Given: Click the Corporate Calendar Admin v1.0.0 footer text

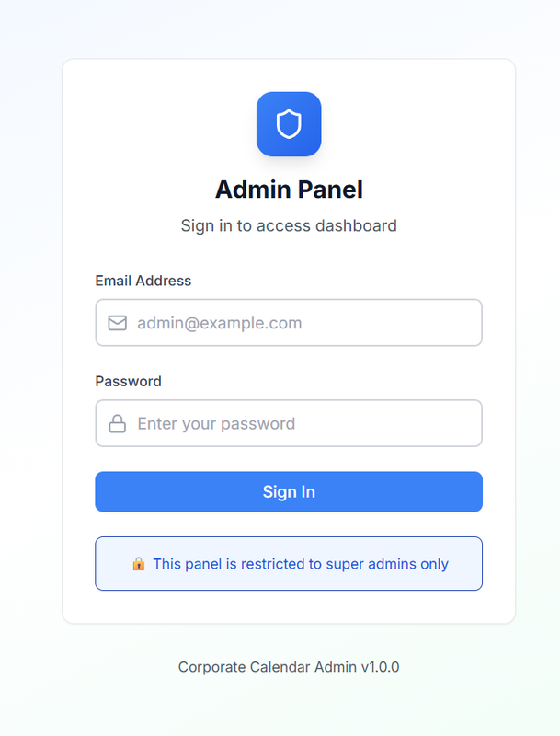Looking at the screenshot, I should (x=289, y=666).
